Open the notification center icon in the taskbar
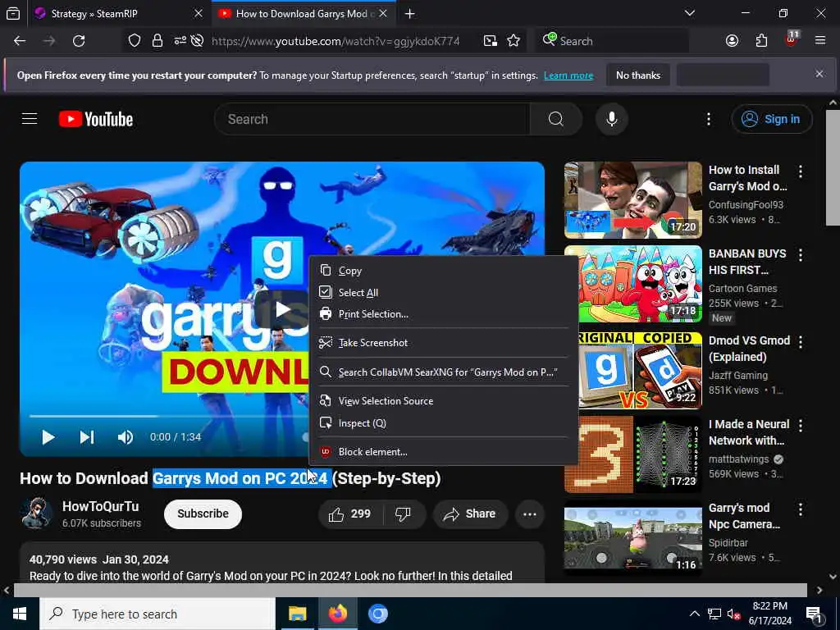The width and height of the screenshot is (840, 630). [815, 614]
